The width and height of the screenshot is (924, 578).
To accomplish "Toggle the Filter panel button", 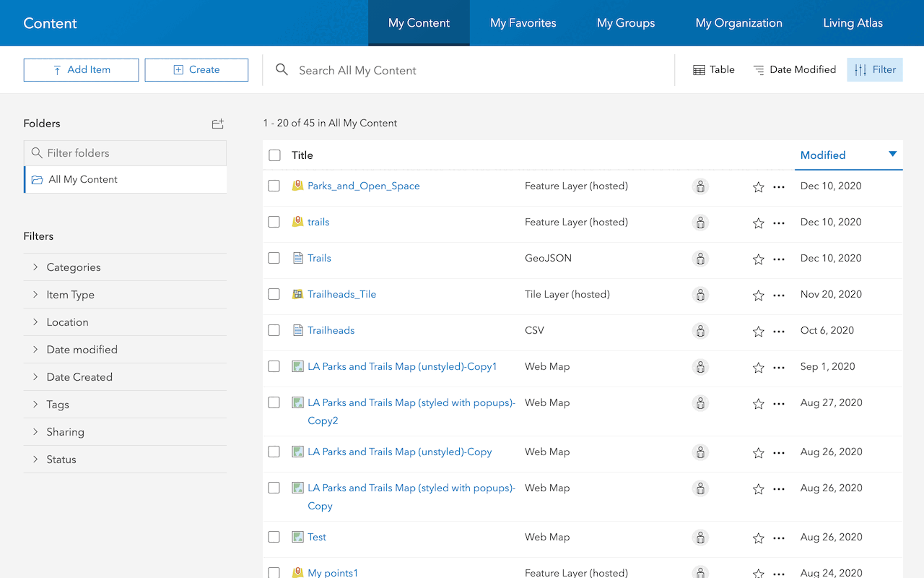I will (874, 70).
